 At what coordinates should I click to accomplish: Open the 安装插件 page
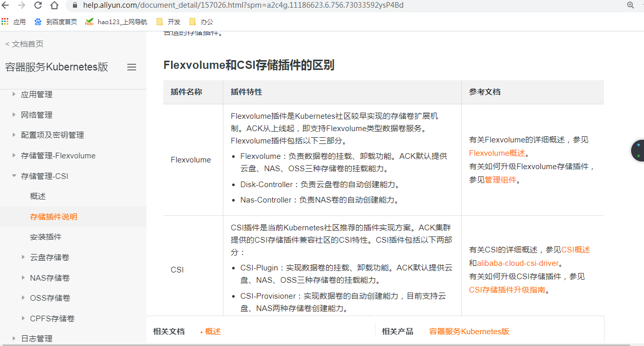click(46, 236)
